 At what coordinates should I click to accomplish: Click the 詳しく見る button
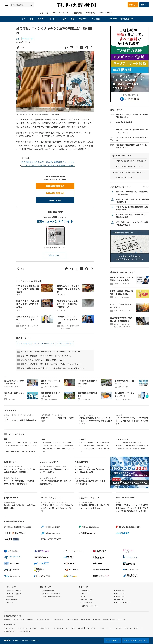pos(55,255)
